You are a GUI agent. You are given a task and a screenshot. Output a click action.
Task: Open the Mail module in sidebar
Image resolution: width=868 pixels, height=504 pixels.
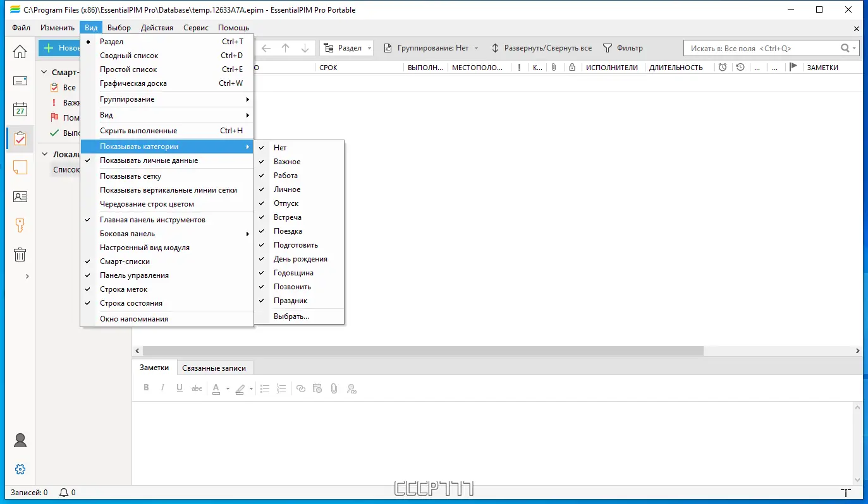(x=20, y=81)
